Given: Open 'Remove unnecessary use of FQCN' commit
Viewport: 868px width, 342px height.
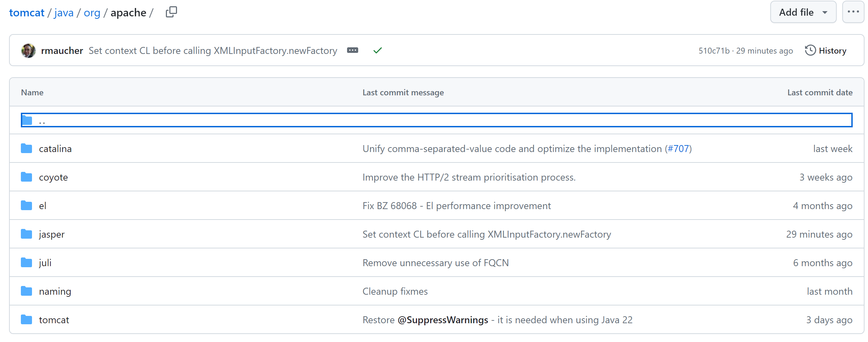Looking at the screenshot, I should [x=436, y=263].
